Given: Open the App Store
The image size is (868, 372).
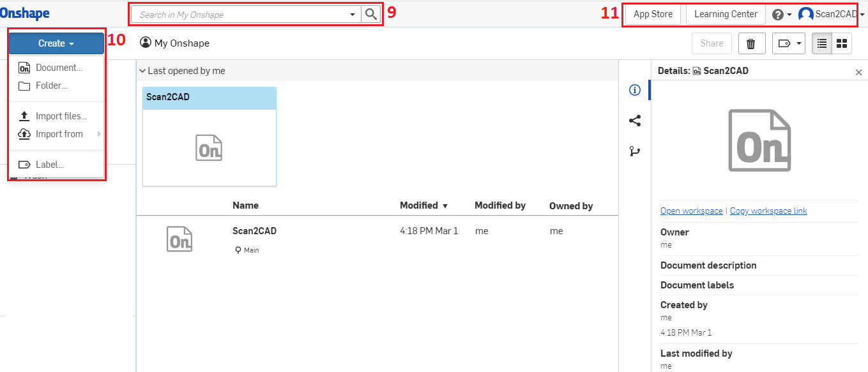Looking at the screenshot, I should pos(653,14).
